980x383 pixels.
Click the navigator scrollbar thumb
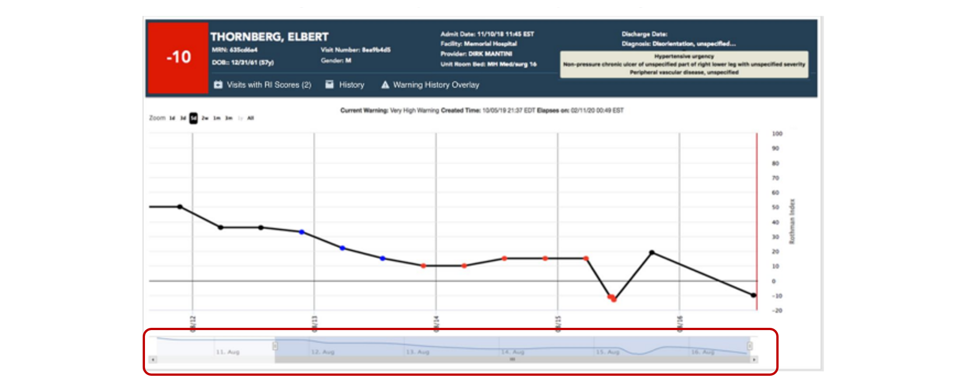coord(512,359)
